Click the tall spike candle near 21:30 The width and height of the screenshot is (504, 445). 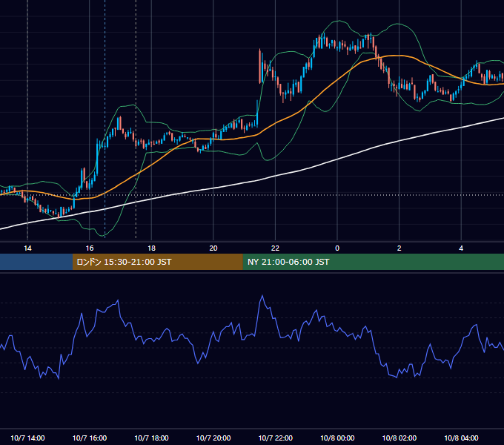pos(259,66)
